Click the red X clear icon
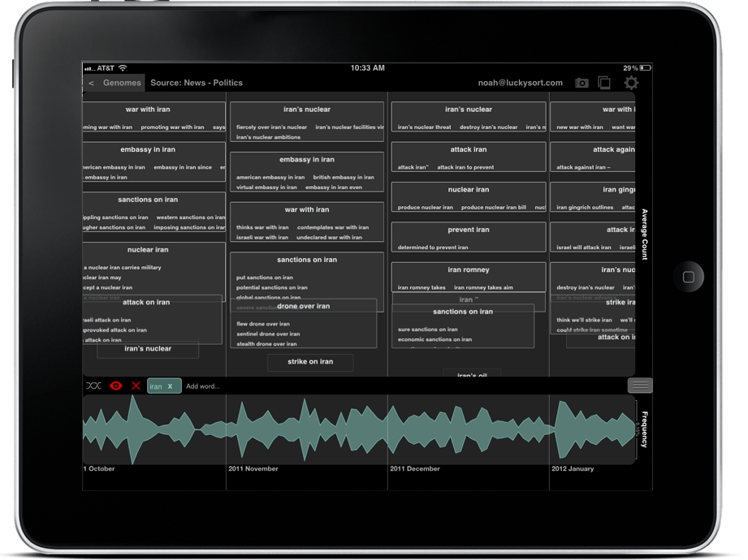 [x=136, y=386]
